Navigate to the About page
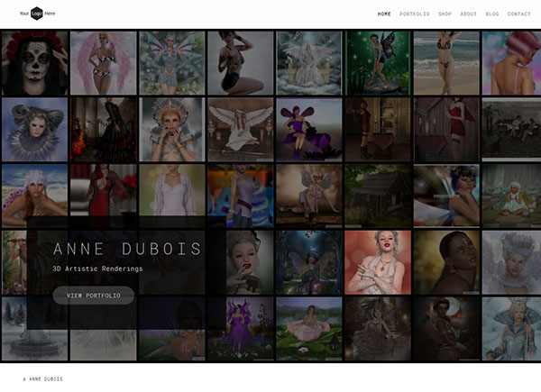Image resolution: width=541 pixels, height=392 pixels. click(468, 14)
